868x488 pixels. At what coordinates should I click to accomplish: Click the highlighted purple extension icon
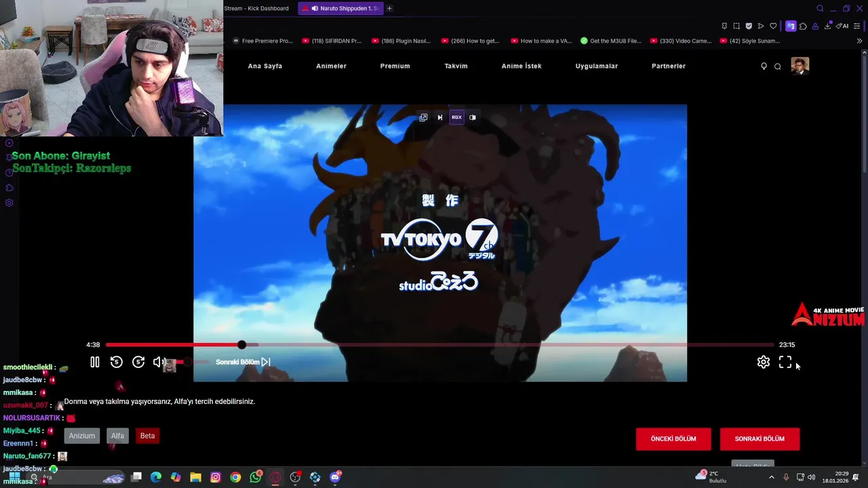[791, 26]
